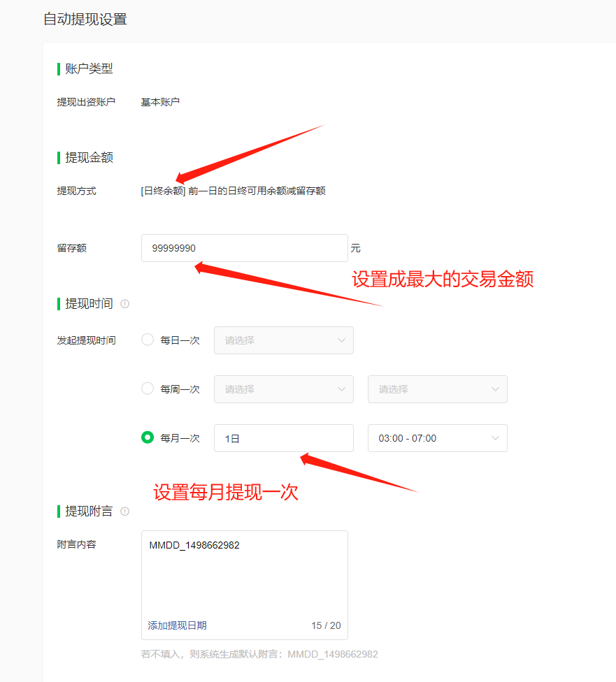Screen dimensions: 616x682
Task: Click the monthly day field showing 1日
Action: [283, 438]
